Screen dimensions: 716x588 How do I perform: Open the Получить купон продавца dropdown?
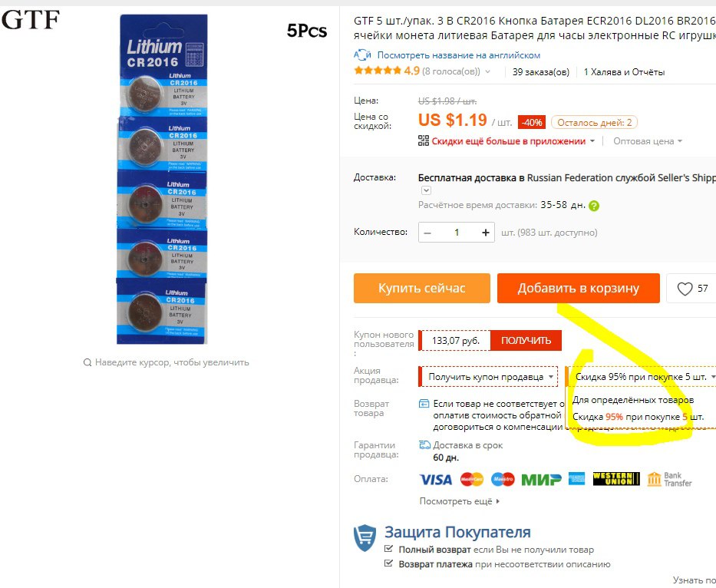(x=488, y=377)
